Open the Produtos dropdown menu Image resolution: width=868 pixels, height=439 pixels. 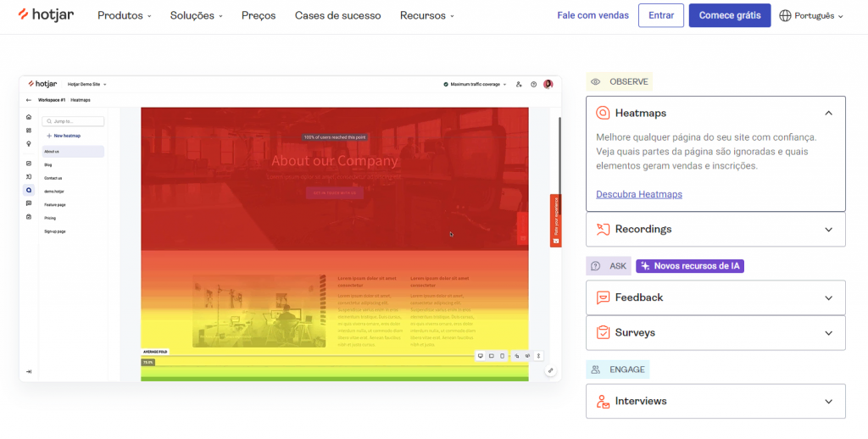(124, 15)
